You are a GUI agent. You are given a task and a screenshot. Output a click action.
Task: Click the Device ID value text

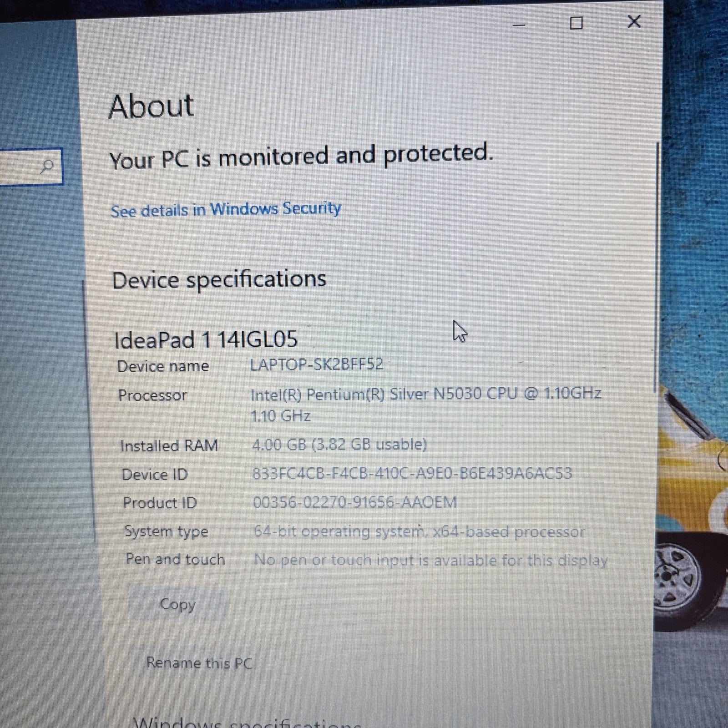point(412,474)
